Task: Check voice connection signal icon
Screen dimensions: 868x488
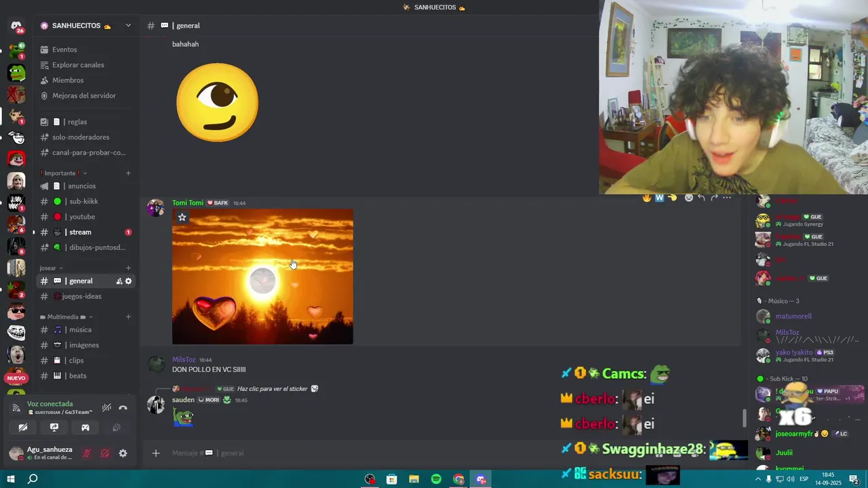Action: (16, 407)
